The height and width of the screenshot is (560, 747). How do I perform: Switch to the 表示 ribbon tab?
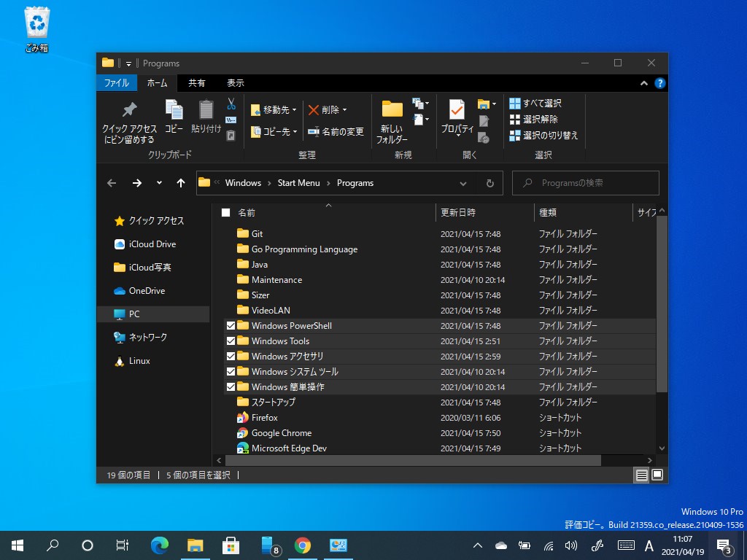(235, 83)
